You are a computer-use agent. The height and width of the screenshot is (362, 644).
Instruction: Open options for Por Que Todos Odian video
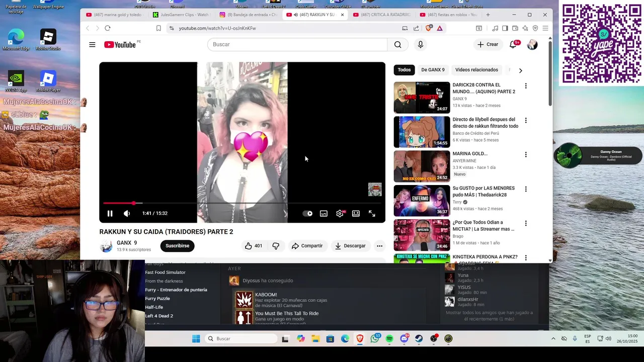(526, 223)
